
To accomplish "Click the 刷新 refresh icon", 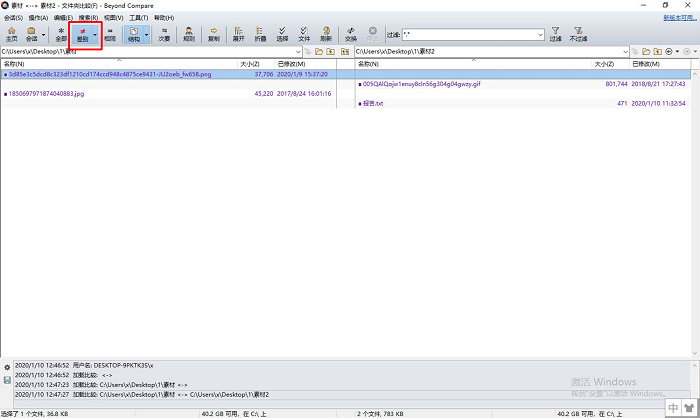I will coord(326,34).
